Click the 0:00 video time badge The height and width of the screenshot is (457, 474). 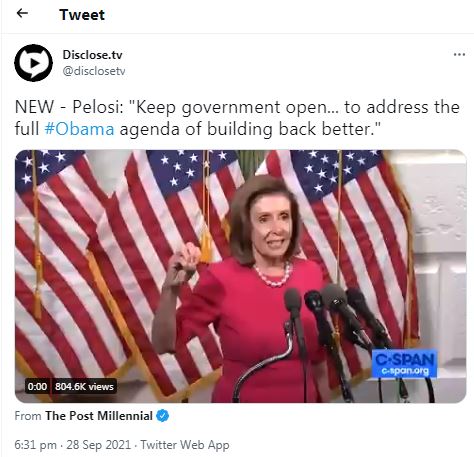(x=37, y=386)
